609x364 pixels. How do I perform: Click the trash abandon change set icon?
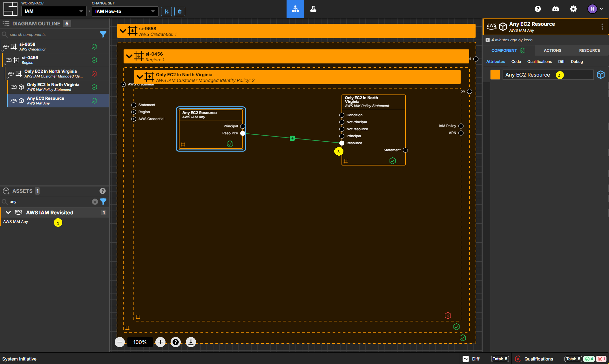click(180, 11)
